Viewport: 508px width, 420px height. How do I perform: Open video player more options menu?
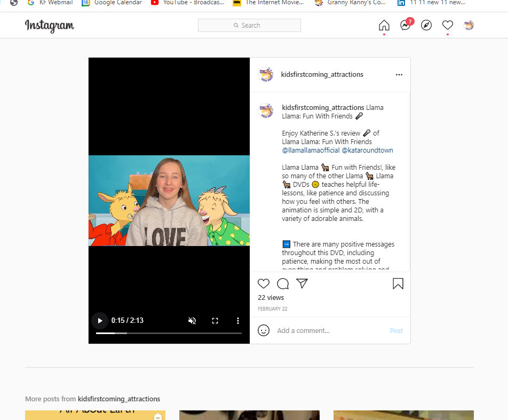coord(238,321)
